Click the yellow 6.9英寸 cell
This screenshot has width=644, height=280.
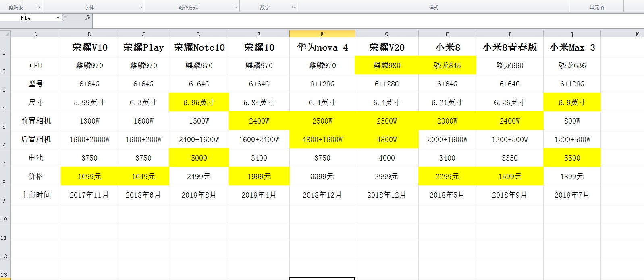[x=572, y=102]
